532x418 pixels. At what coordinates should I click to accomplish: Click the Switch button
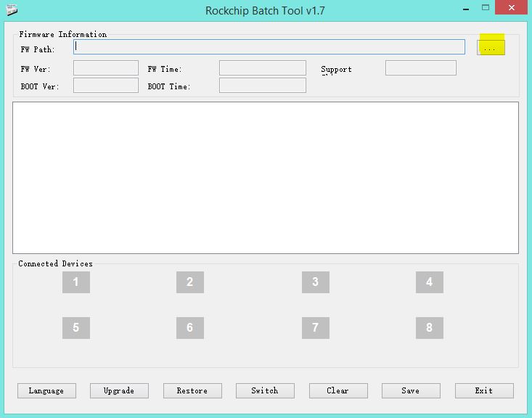265,391
